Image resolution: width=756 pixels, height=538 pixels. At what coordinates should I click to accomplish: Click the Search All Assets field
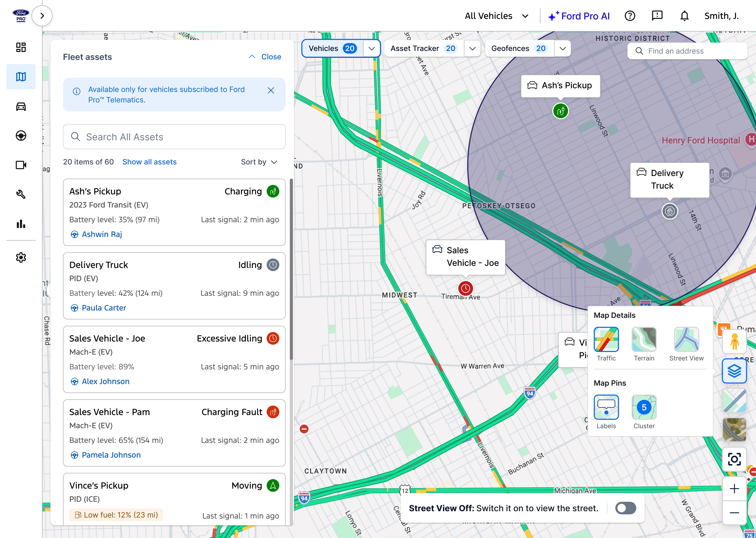[174, 137]
